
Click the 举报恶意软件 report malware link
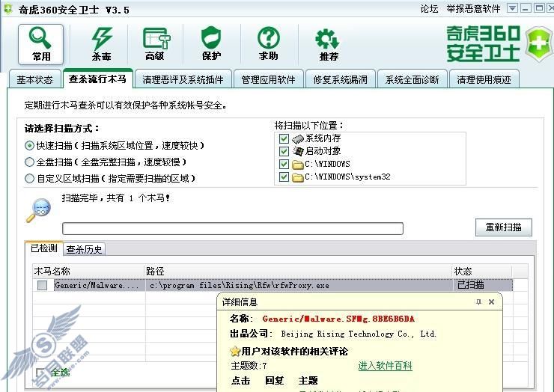pos(473,9)
